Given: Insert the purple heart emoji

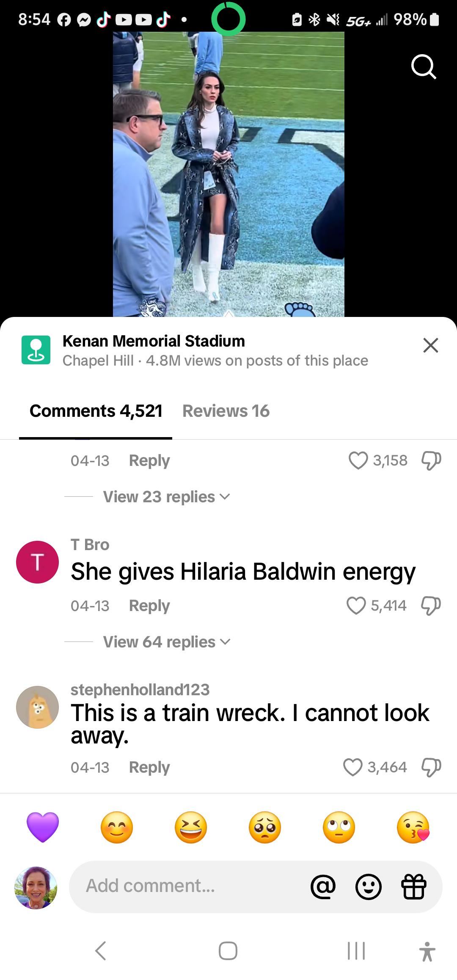Looking at the screenshot, I should 43,827.
